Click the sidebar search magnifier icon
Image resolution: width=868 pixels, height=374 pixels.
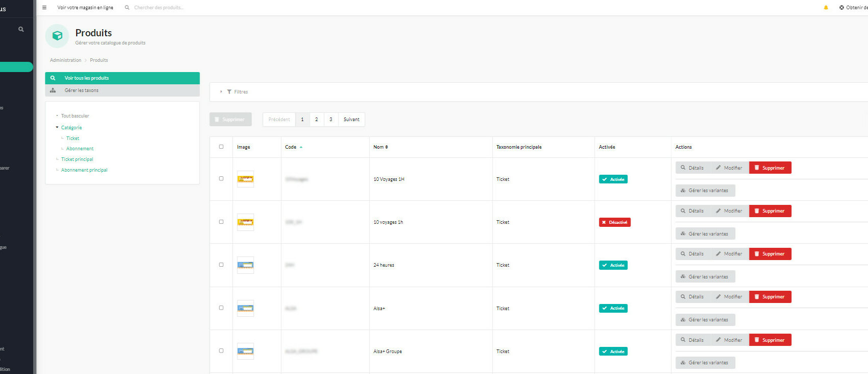tap(21, 29)
